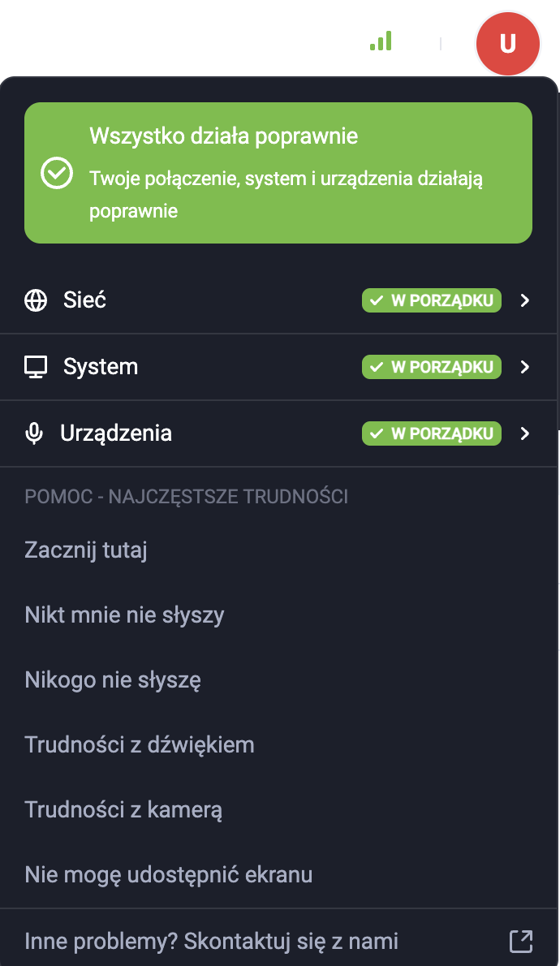Click the globe icon next to Sieć
Screen dimensions: 560x966
(36, 300)
